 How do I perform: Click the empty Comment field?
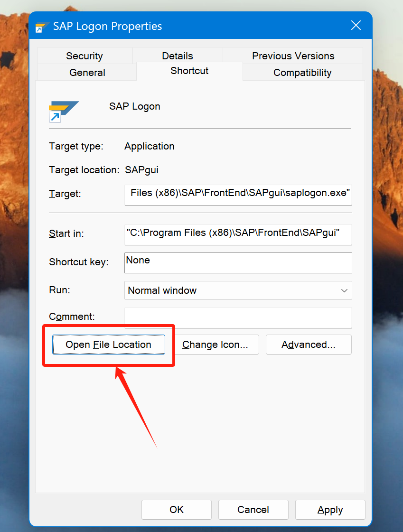[237, 317]
